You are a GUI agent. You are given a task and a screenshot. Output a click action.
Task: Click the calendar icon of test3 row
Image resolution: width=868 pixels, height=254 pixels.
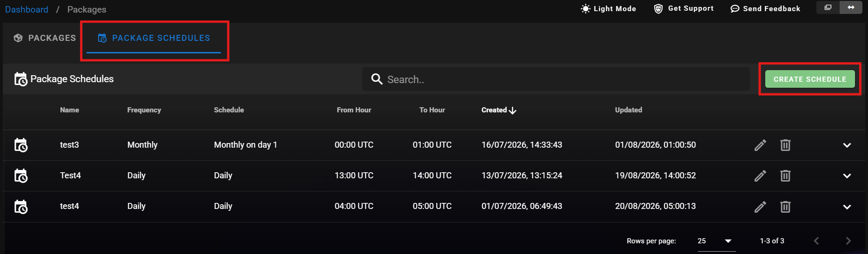(x=21, y=145)
